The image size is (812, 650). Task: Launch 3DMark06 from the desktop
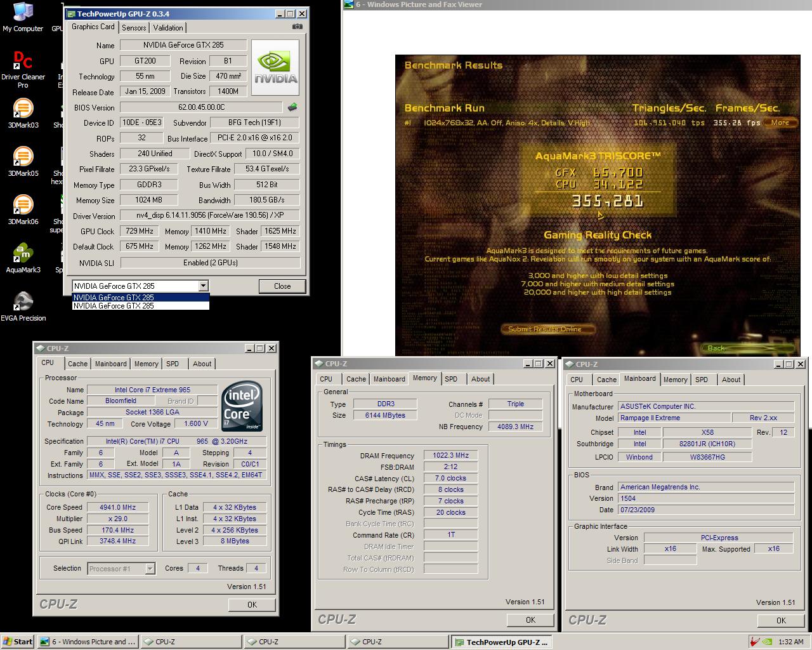coord(23,209)
